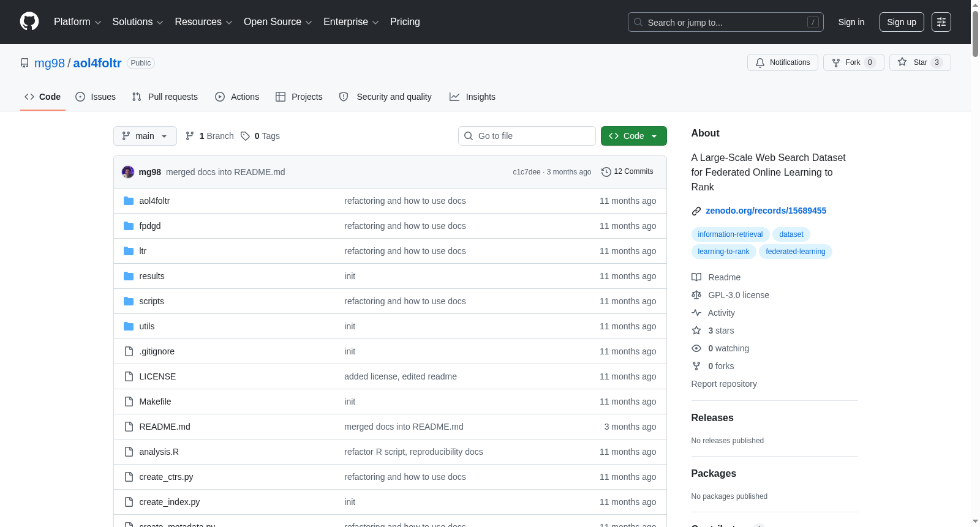980x527 pixels.
Task: View the 12 Commits history
Action: pos(627,172)
